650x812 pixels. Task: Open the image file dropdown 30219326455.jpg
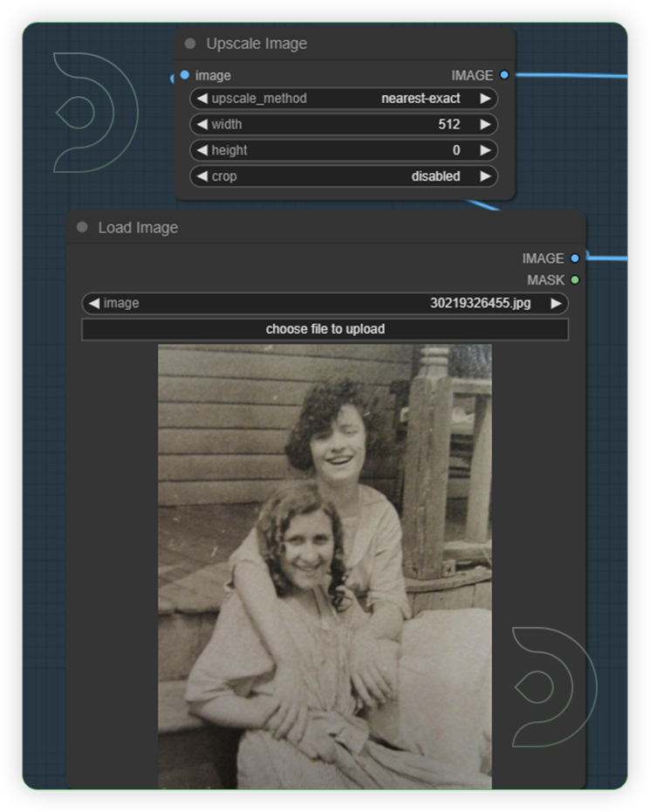pos(325,303)
